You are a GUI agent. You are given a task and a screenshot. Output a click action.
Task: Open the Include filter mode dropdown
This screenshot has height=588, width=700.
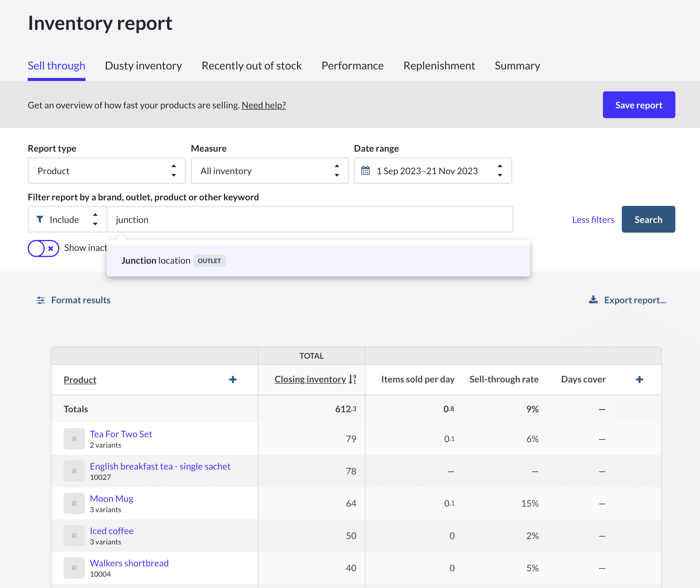point(67,220)
